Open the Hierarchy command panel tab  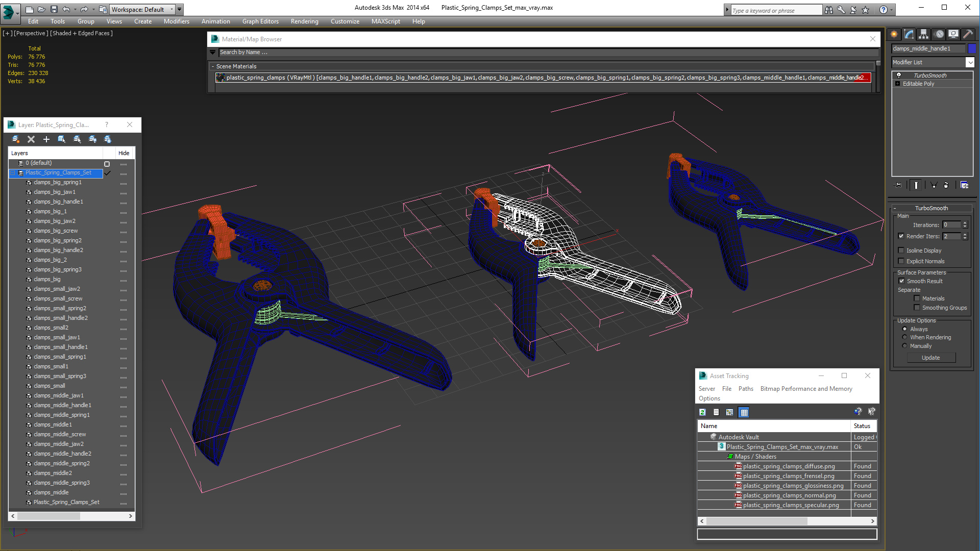(x=923, y=34)
